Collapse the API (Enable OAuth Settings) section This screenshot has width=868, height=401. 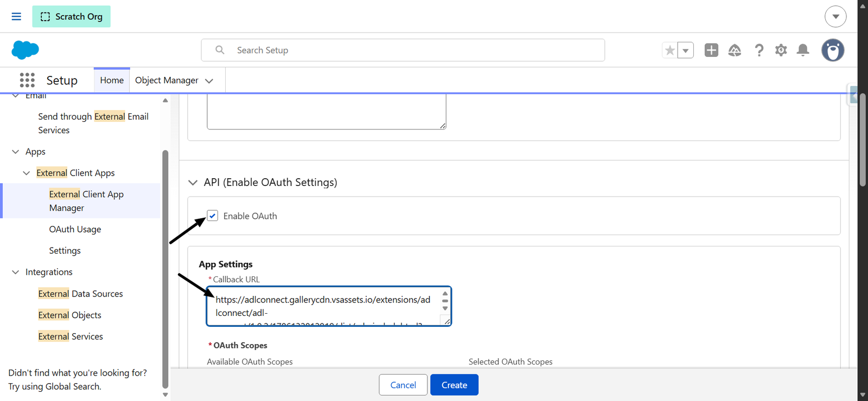(193, 183)
